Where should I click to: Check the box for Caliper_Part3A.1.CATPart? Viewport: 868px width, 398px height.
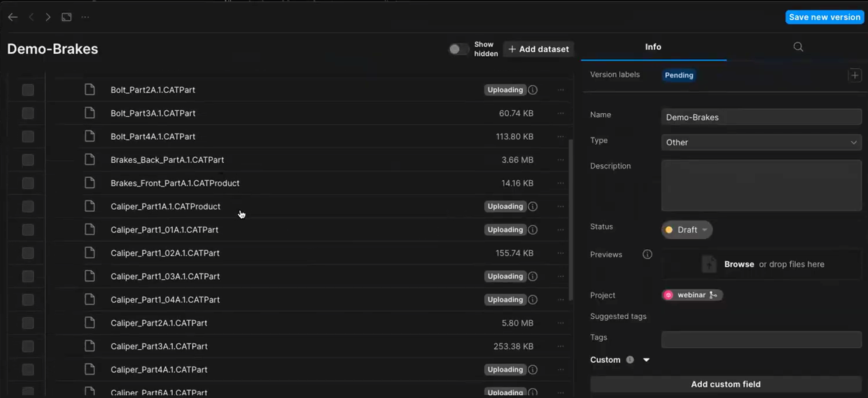[28, 346]
